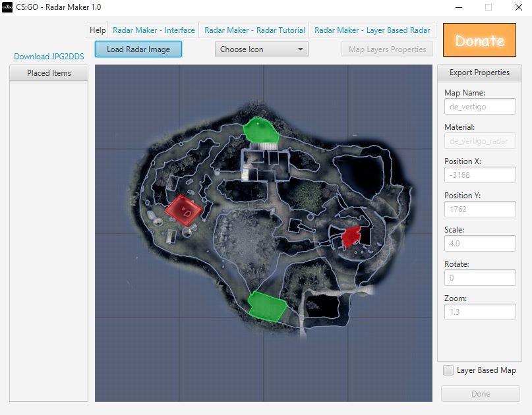Open the Download JPG2DDS link

coord(49,56)
